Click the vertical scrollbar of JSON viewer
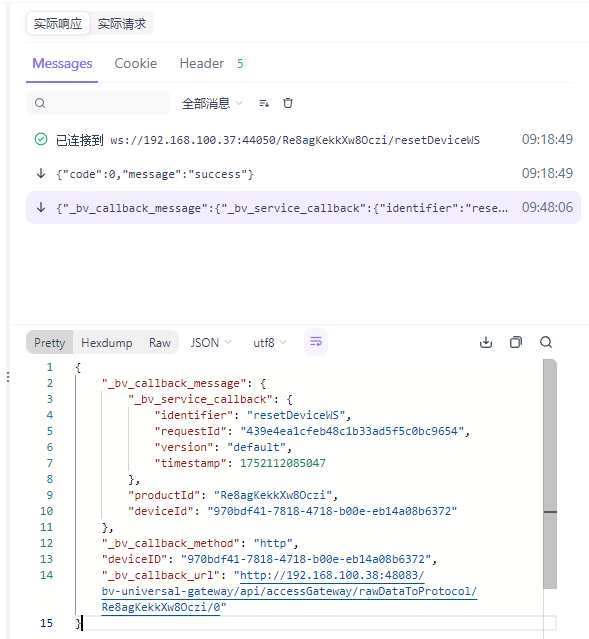The width and height of the screenshot is (589, 639). 550,474
